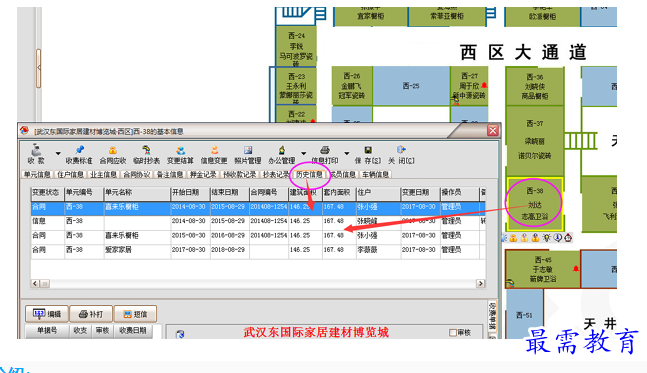The image size is (647, 373).
Task: Close the 西-38 基本信息 dialog
Action: click(x=493, y=131)
